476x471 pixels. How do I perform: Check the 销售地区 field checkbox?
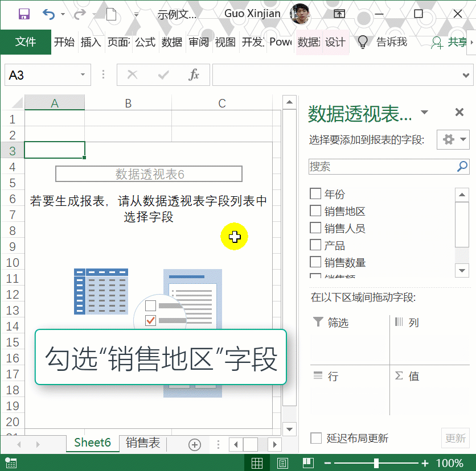coord(315,211)
